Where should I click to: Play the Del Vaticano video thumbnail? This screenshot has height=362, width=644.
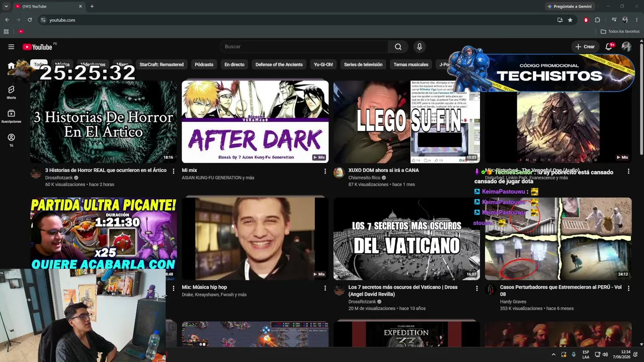click(x=407, y=238)
